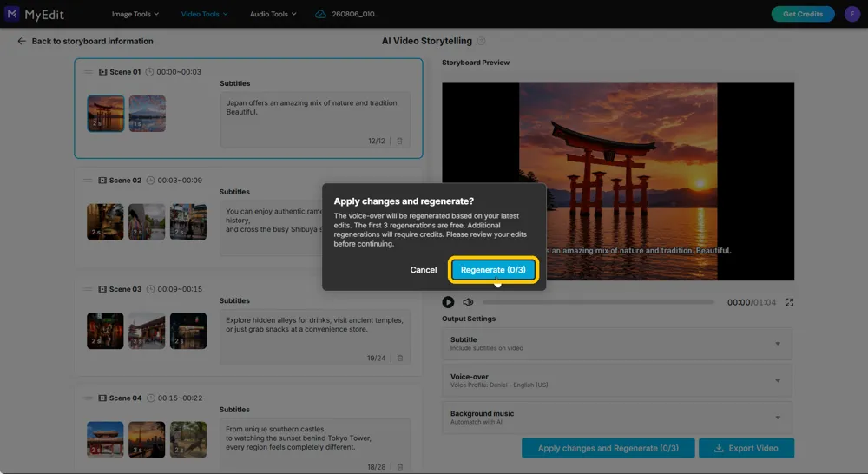868x474 pixels.
Task: Edit Scene 04 subtitle text box
Action: pos(315,445)
